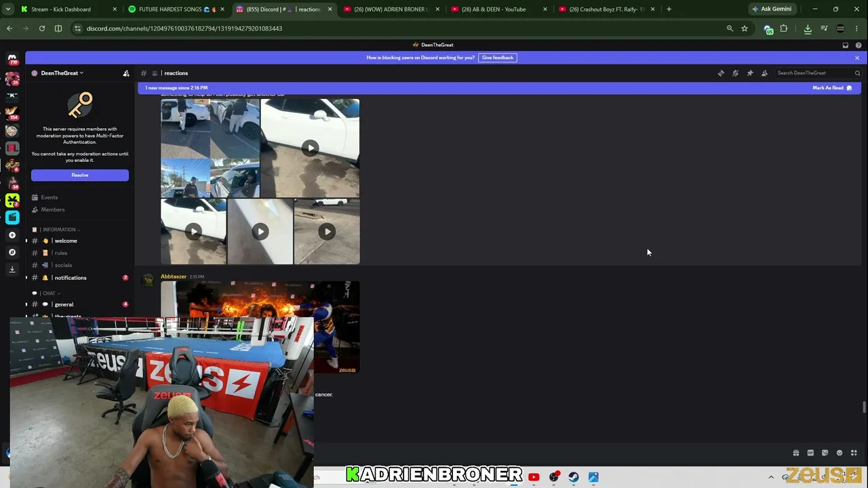Open the notifications channel
Screen dimensions: 868x488
79,278
